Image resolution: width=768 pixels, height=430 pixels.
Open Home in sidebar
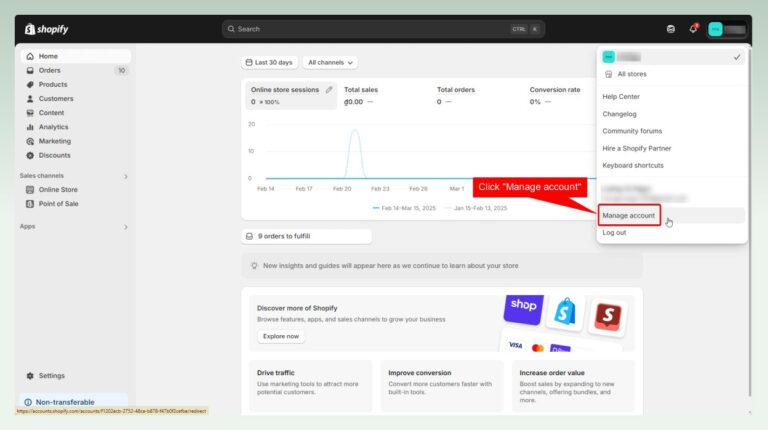pyautogui.click(x=76, y=56)
